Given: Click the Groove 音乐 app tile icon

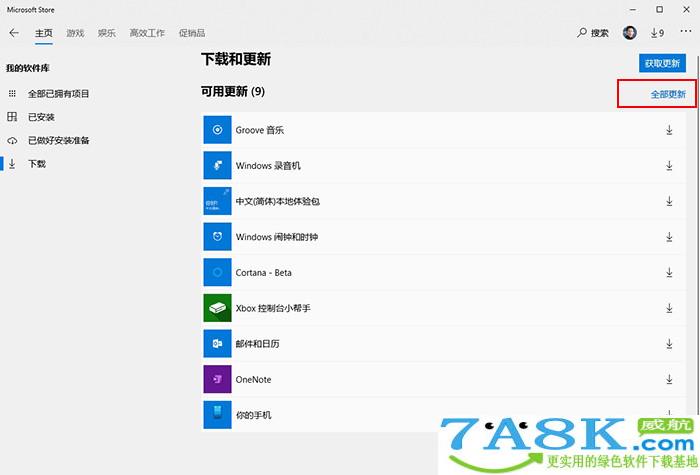Looking at the screenshot, I should 217,130.
